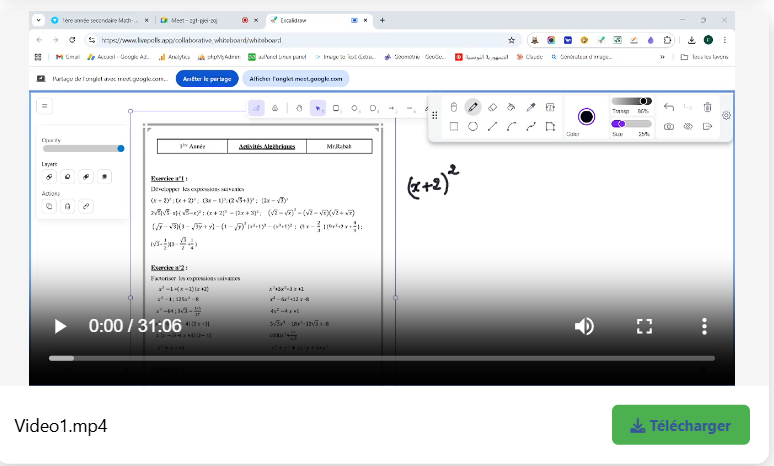774x466 pixels.
Task: Open Excalidraw hamburger menu
Action: (x=45, y=105)
